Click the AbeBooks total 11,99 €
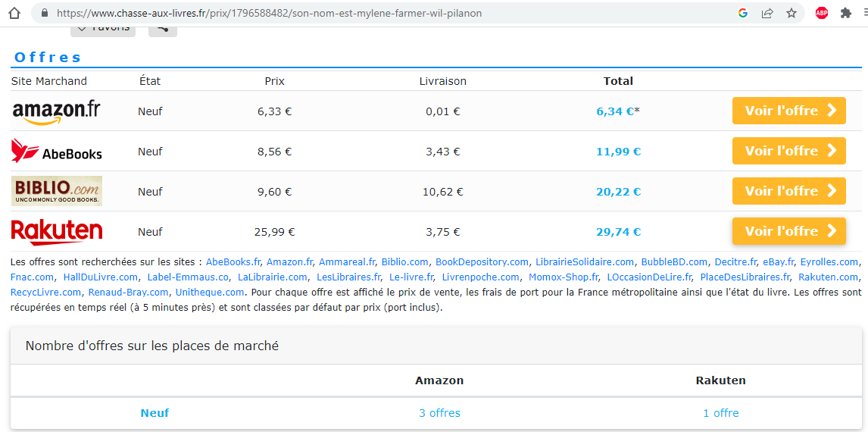This screenshot has width=868, height=432. tap(618, 152)
